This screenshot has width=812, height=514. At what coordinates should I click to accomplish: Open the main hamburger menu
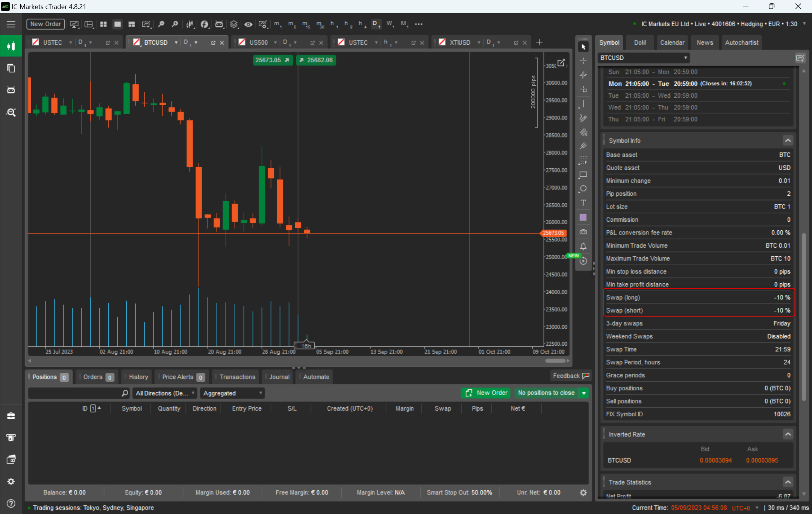pos(11,24)
